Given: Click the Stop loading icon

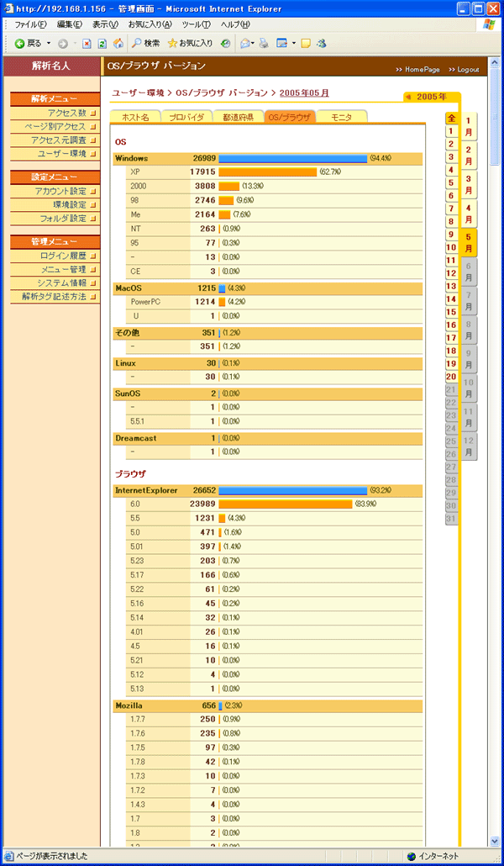Looking at the screenshot, I should tap(87, 43).
